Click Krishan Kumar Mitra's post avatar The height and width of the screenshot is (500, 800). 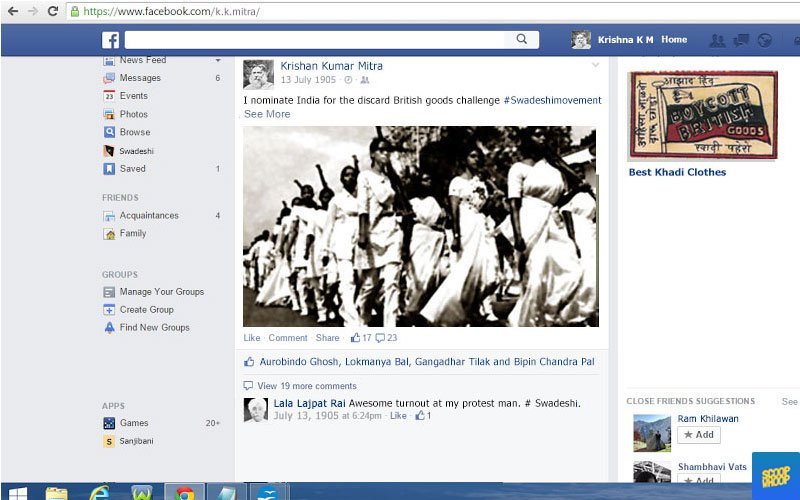(x=258, y=74)
